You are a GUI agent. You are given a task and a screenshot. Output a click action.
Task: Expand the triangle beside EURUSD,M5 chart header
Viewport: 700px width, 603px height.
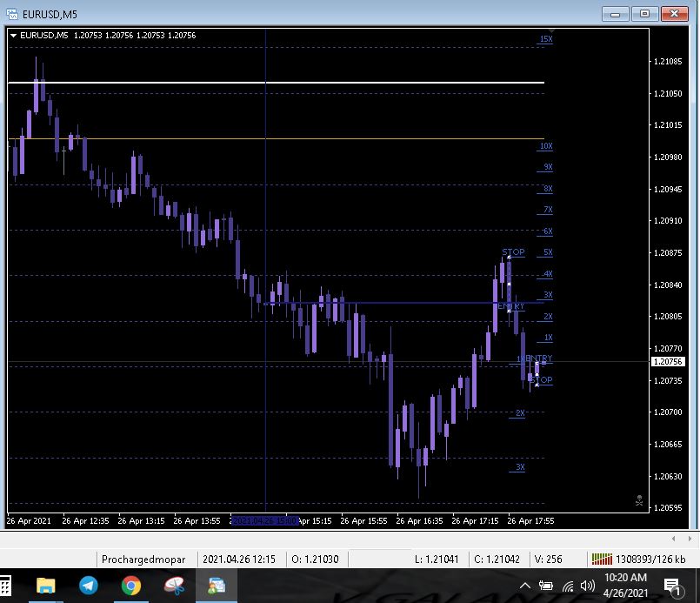[13, 36]
